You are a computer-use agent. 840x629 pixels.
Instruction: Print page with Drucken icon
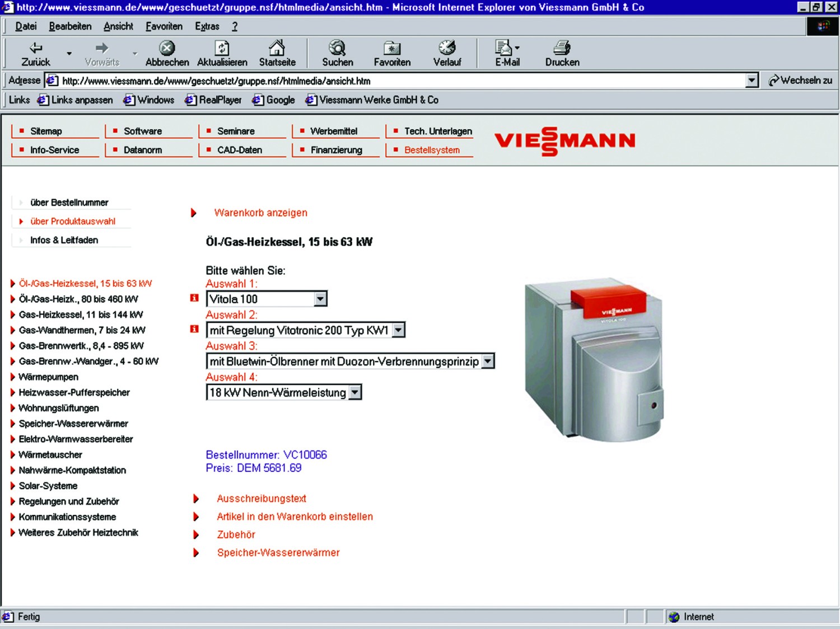pos(562,48)
